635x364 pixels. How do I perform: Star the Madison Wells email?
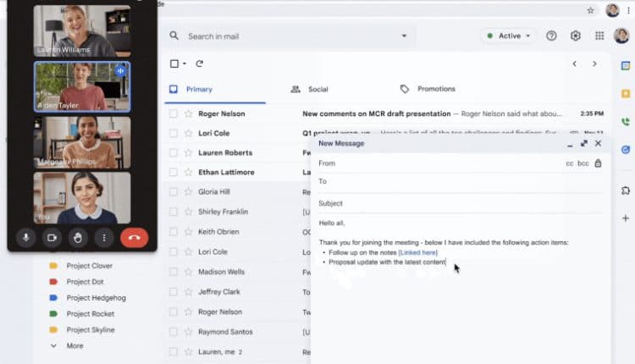[188, 272]
